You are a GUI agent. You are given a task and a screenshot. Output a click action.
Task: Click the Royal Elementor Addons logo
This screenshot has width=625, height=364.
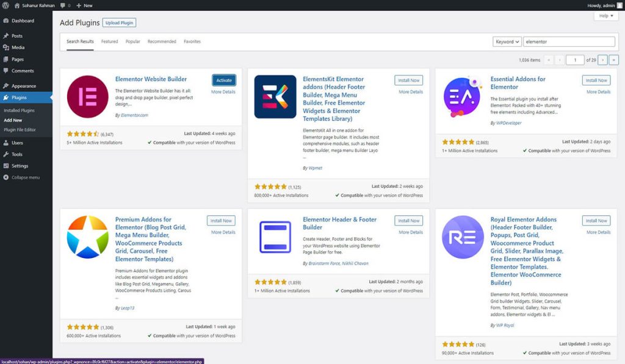[x=463, y=237]
